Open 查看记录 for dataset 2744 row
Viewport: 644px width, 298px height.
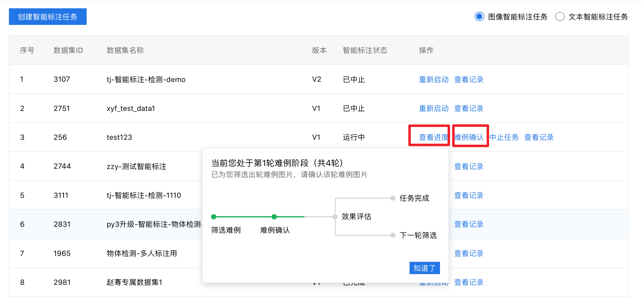(x=469, y=167)
